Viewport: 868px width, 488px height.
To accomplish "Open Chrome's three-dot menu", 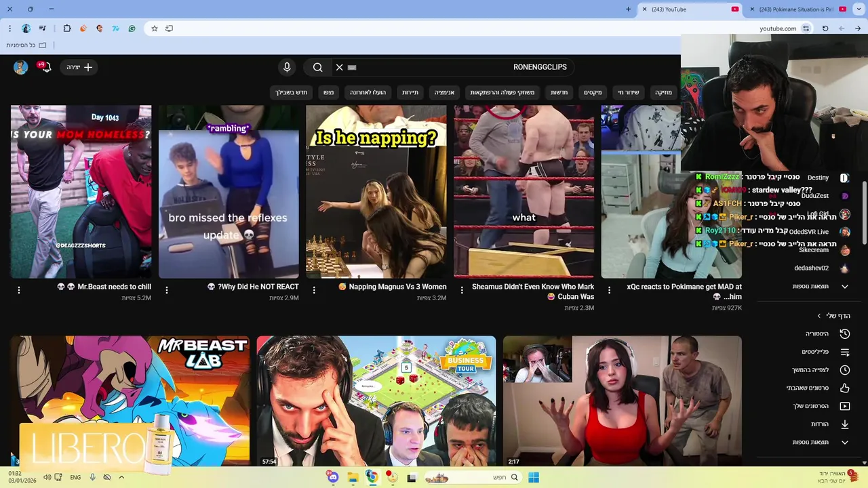I will [9, 28].
